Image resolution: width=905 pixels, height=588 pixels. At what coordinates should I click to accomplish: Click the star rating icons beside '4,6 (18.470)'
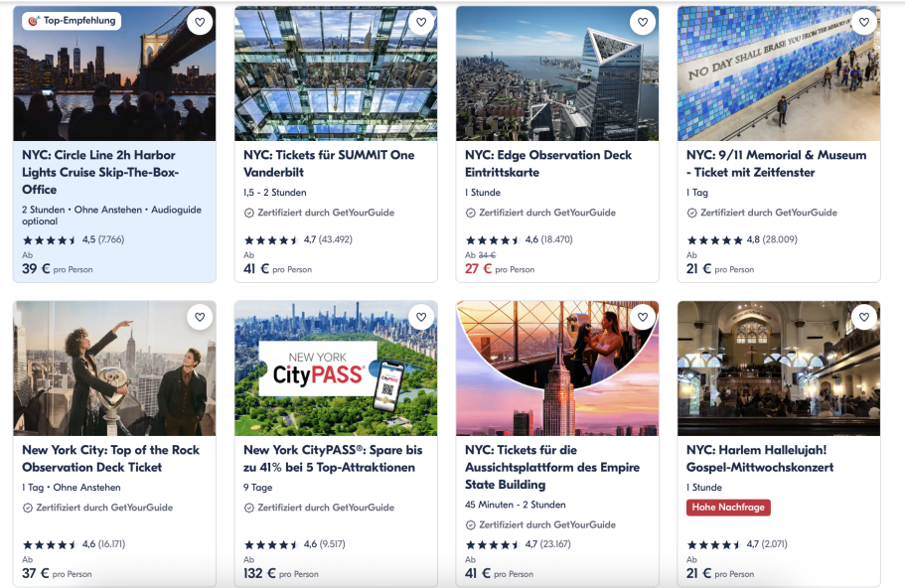click(x=493, y=240)
